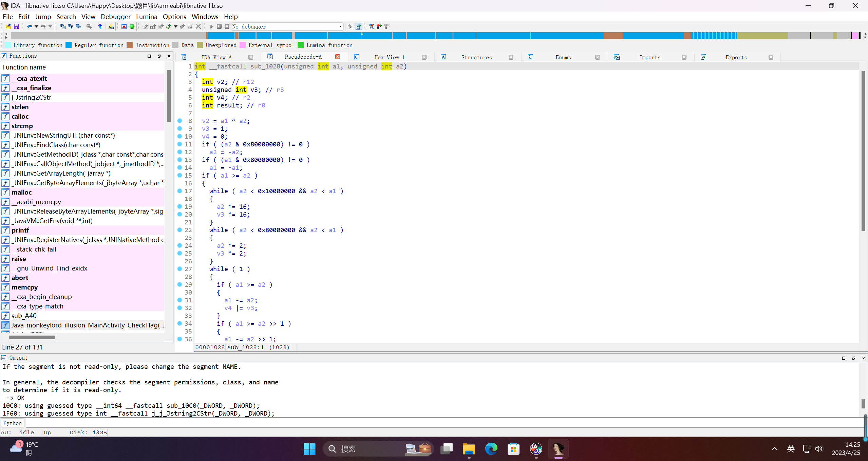The height and width of the screenshot is (461, 868).
Task: Click the convert-to-code toolbar icon
Action: (x=145, y=26)
